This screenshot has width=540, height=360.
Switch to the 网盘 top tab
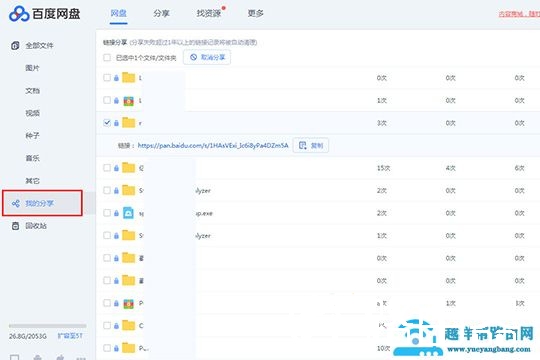pos(118,14)
